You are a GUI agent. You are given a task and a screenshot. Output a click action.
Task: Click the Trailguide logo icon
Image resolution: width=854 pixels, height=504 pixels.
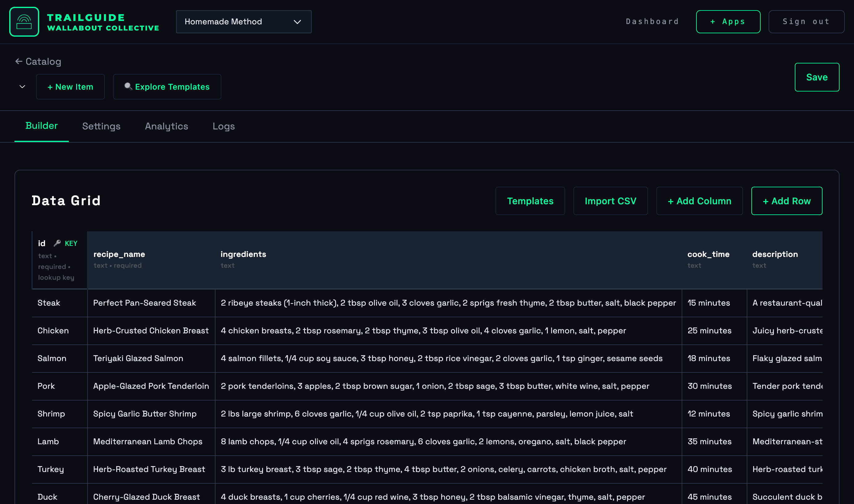click(x=24, y=21)
